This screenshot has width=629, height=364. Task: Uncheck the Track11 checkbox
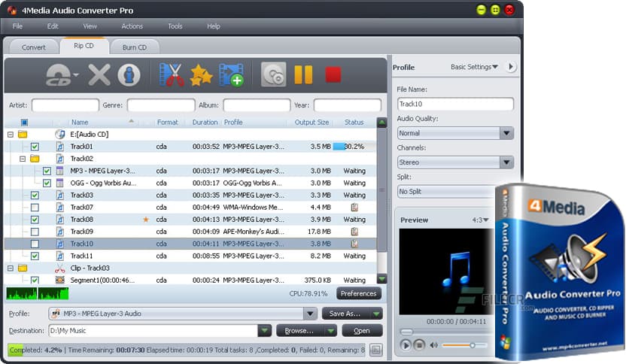tap(35, 256)
